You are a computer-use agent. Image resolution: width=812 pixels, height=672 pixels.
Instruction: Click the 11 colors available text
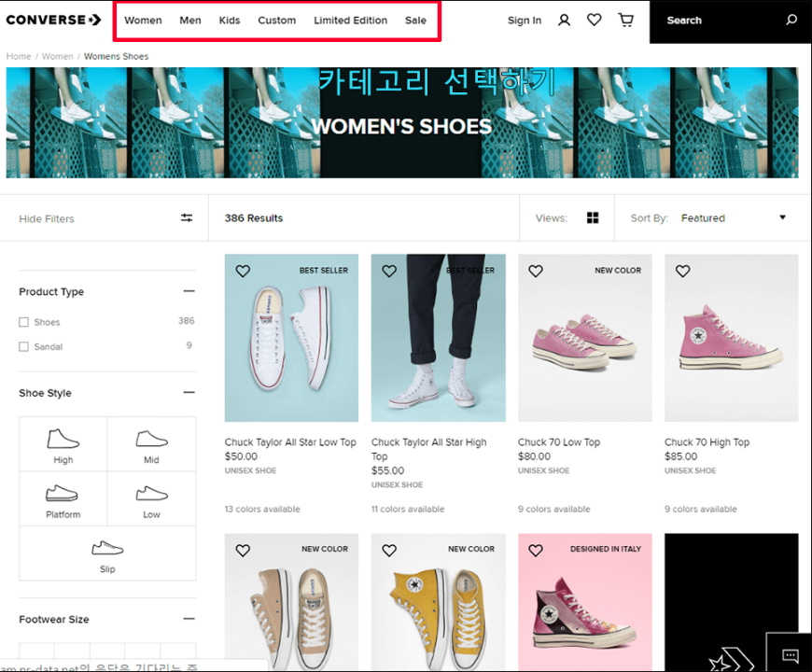(408, 509)
